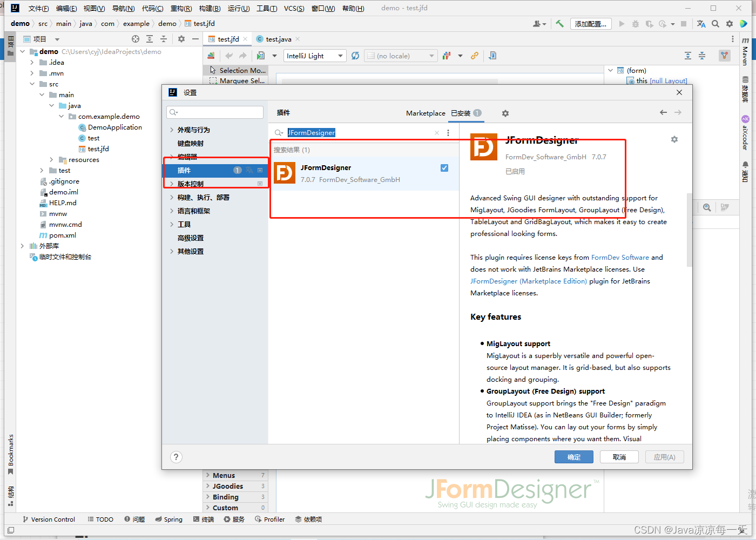The height and width of the screenshot is (540, 756).
Task: Open JFormDesigner (Marketplace Edition) link
Action: 529,281
